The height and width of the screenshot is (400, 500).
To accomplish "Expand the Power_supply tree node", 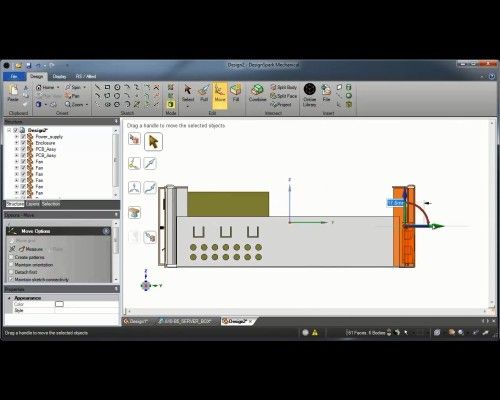I will coord(16,137).
